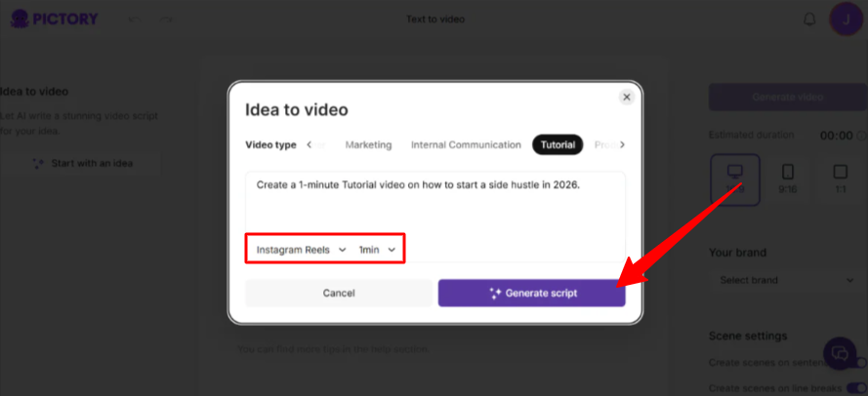Click the Your brand heading
The image size is (868, 396).
[737, 253]
